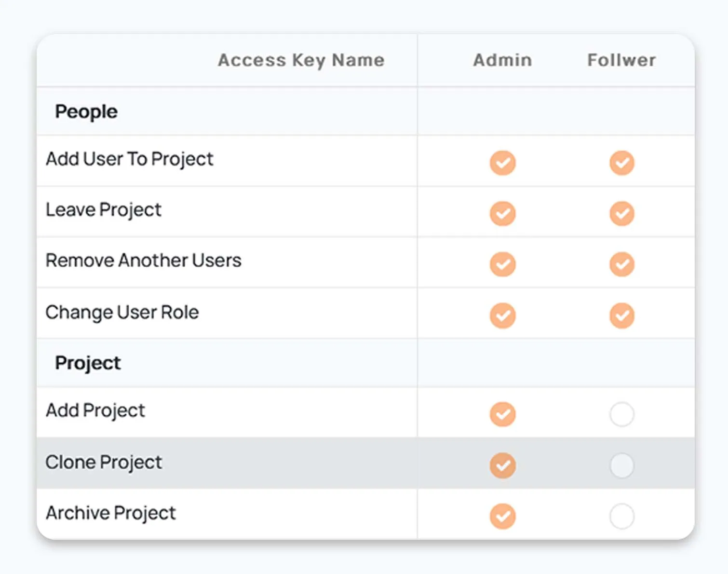Uncheck Follwer for Change User Role
Image resolution: width=728 pixels, height=574 pixels.
tap(622, 315)
